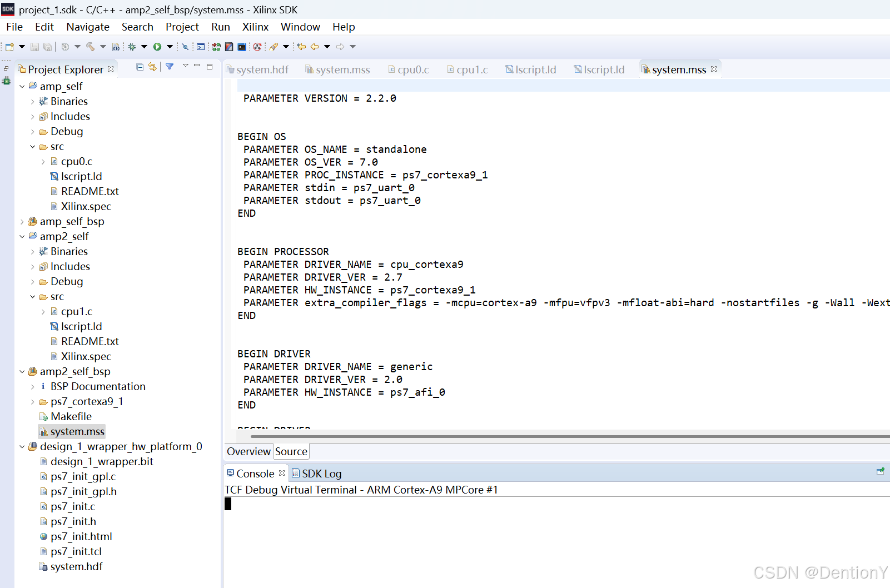The width and height of the screenshot is (890, 588).
Task: Switch to the cpu1.c editor tab
Action: pyautogui.click(x=468, y=69)
